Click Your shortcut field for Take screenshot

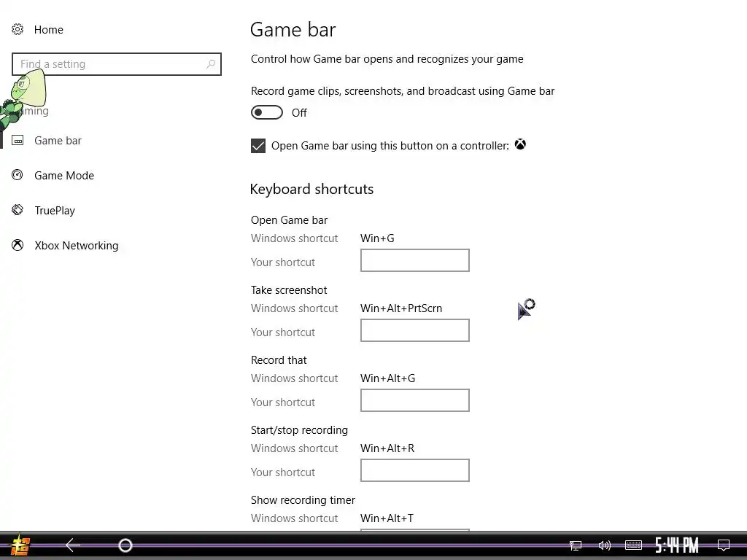415,330
